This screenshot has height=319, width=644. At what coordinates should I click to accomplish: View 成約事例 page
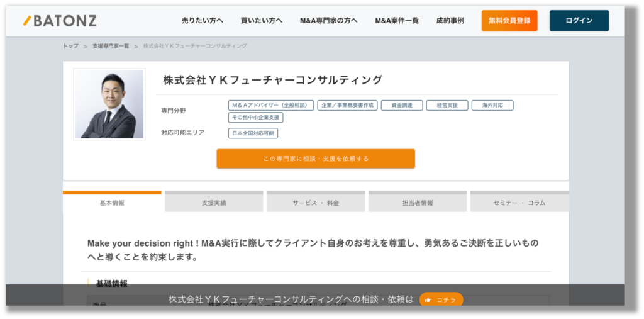click(450, 21)
